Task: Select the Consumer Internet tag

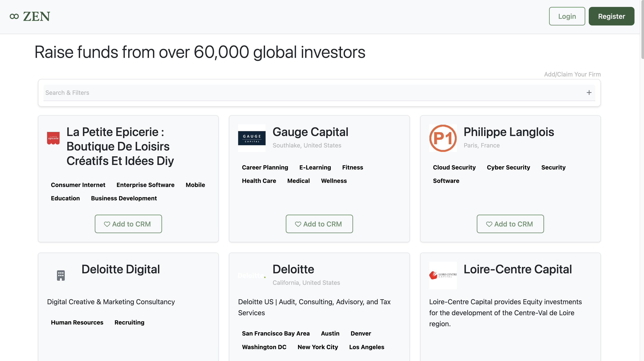Action: [x=78, y=185]
